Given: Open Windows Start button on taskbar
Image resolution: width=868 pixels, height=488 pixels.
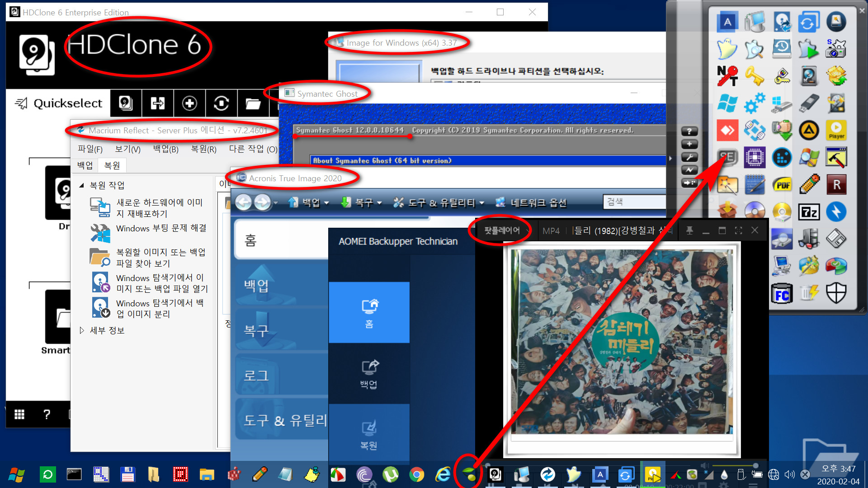Looking at the screenshot, I should tap(17, 475).
